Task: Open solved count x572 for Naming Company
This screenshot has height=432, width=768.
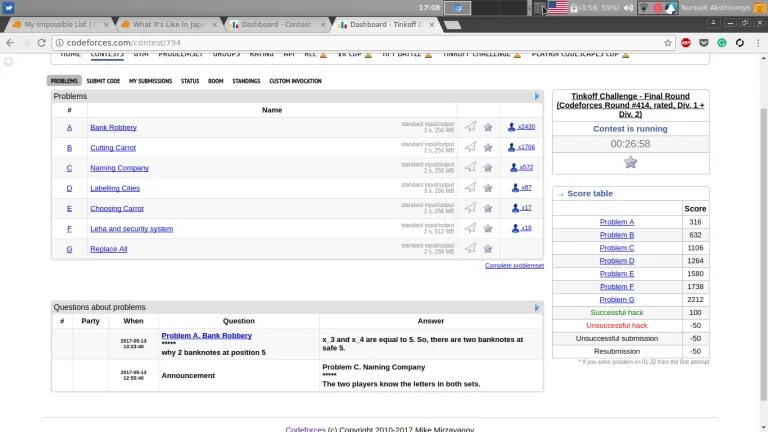Action: 522,168
